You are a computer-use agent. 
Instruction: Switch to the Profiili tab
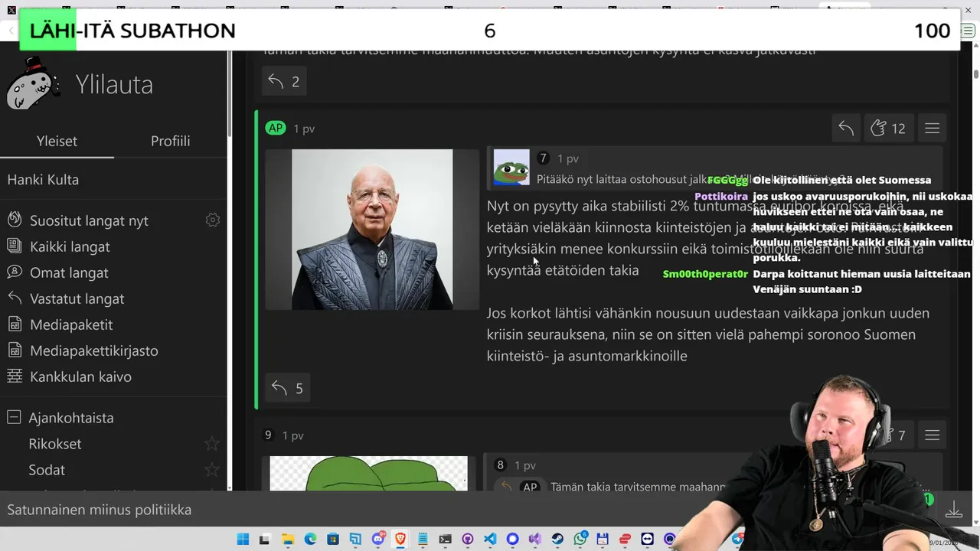coord(170,141)
